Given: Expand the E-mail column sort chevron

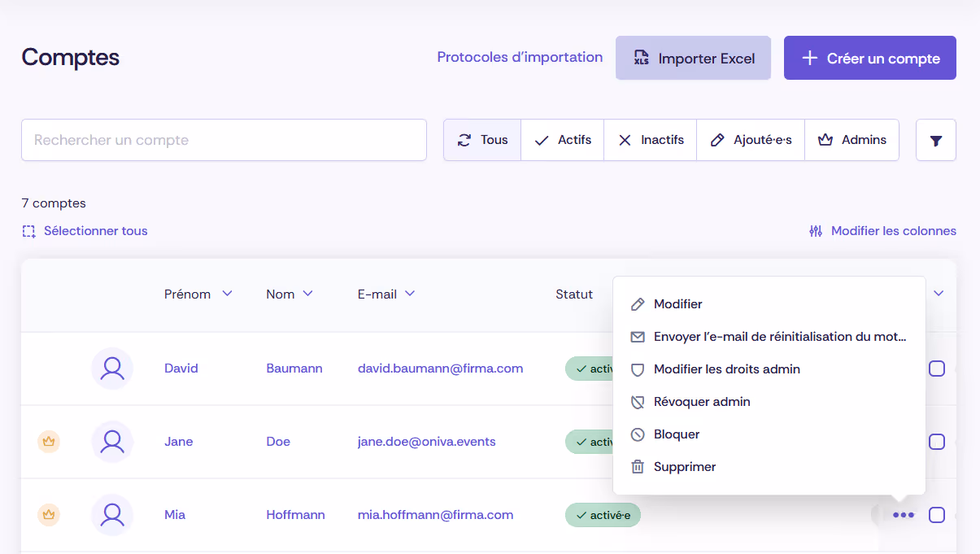Looking at the screenshot, I should click(x=409, y=294).
